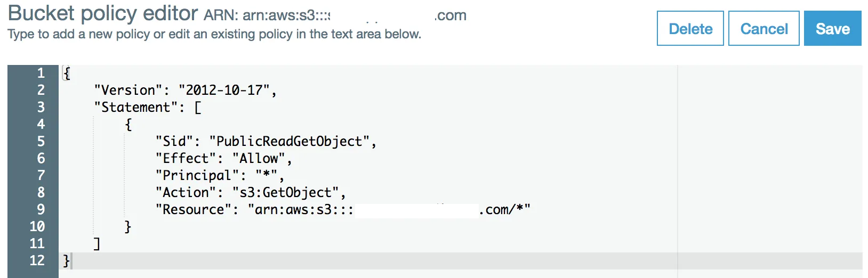
Task: Click the Save button
Action: tap(832, 29)
